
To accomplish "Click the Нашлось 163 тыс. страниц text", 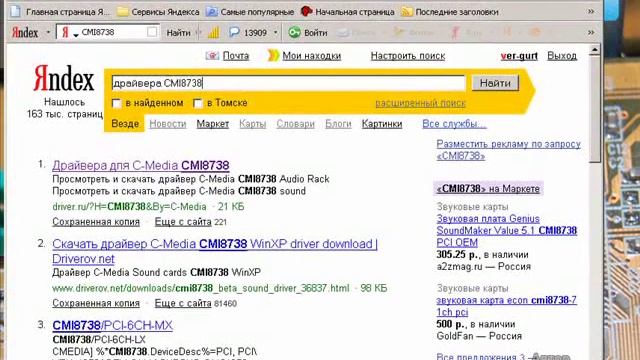I will [64, 108].
